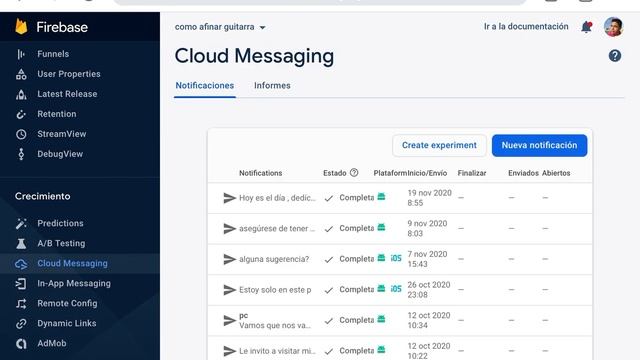Screen dimensions: 640x360
Task: Open User Properties in the sidebar
Action: point(69,74)
